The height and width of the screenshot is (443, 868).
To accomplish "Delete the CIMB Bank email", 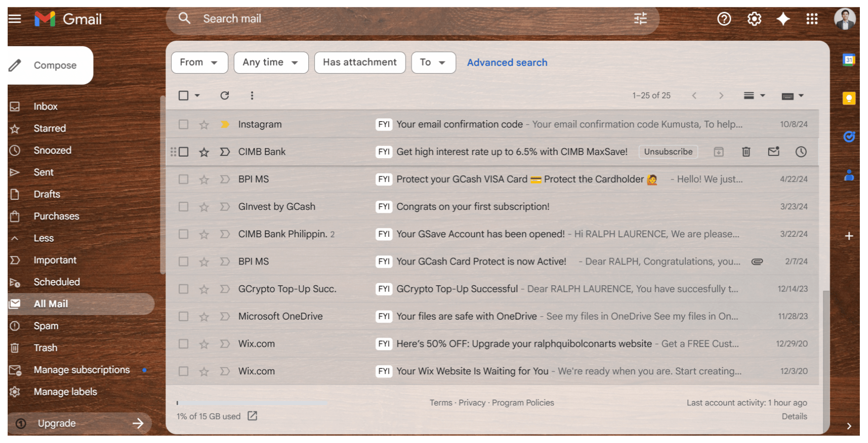I will click(x=746, y=152).
